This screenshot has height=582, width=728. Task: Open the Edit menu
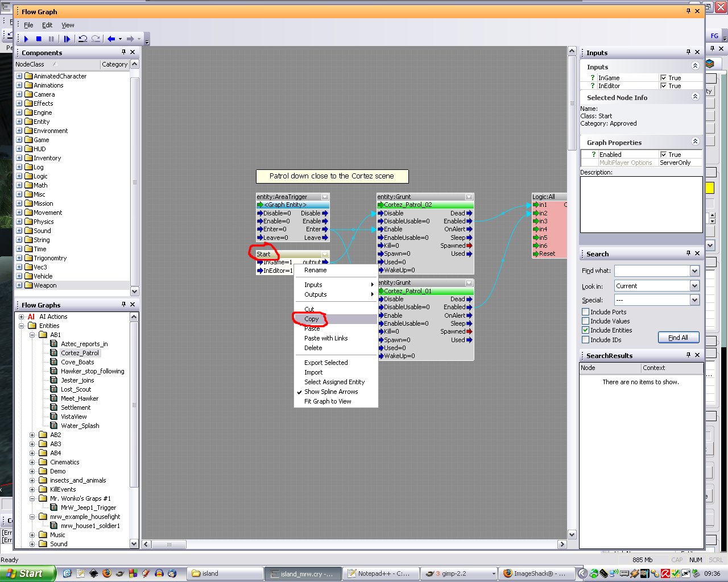(x=47, y=25)
